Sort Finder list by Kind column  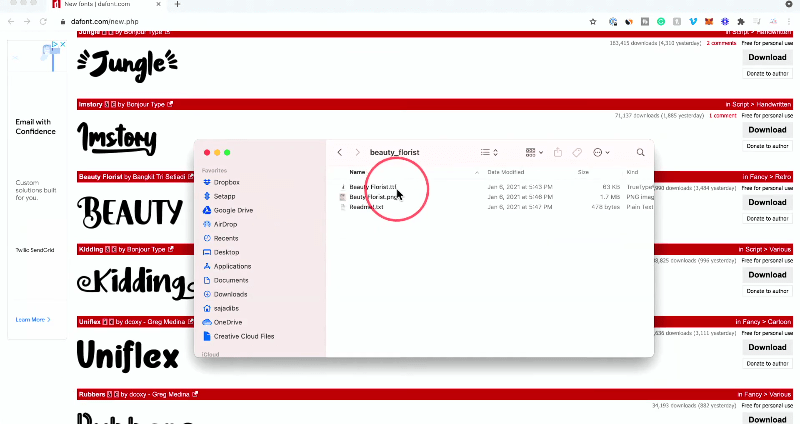point(632,172)
